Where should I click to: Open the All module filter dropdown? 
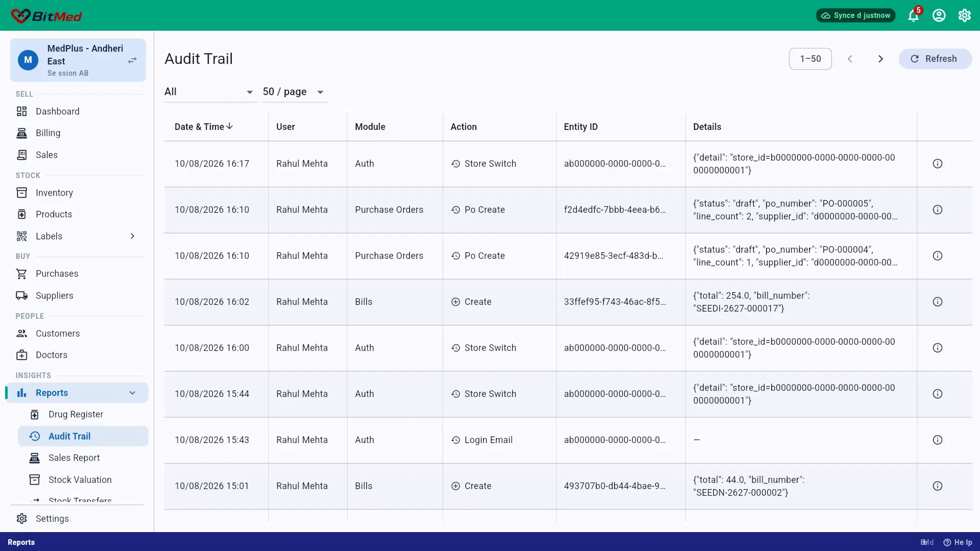click(210, 92)
